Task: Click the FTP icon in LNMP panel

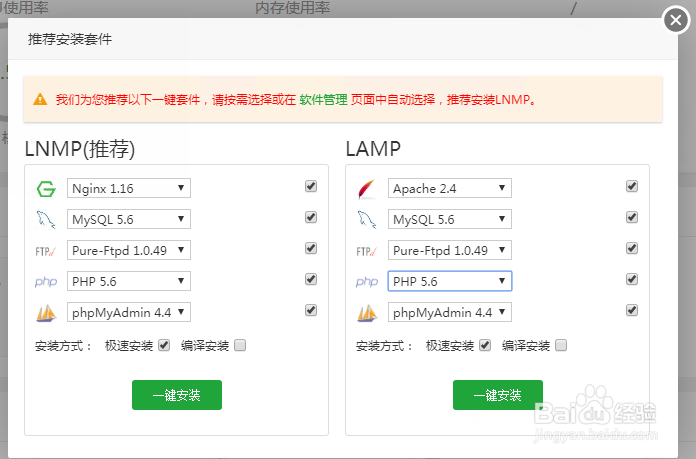Action: pyautogui.click(x=46, y=252)
